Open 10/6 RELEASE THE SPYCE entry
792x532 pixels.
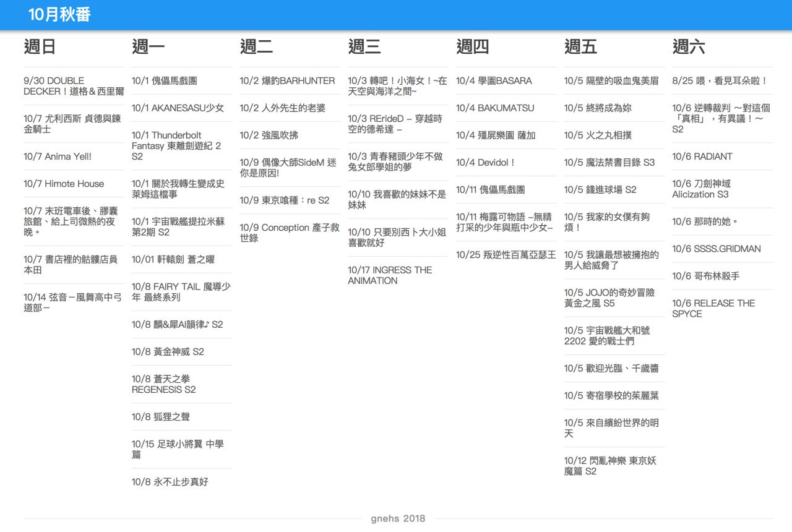click(713, 308)
